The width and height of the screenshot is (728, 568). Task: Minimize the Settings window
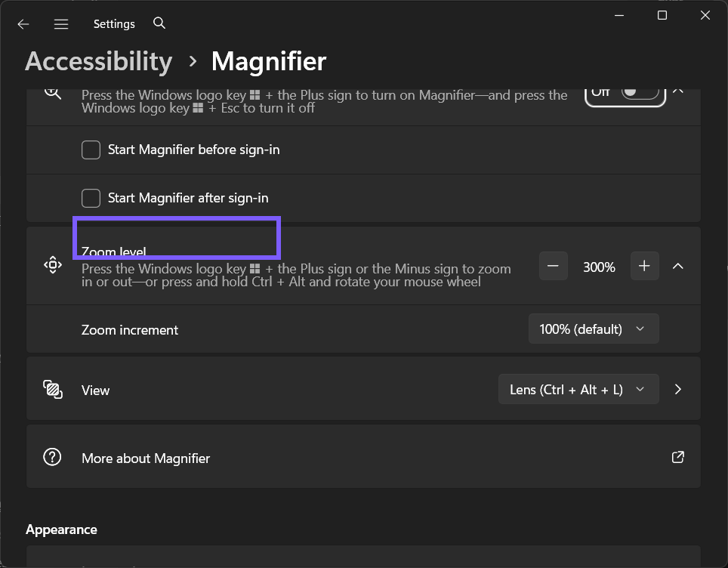point(619,15)
